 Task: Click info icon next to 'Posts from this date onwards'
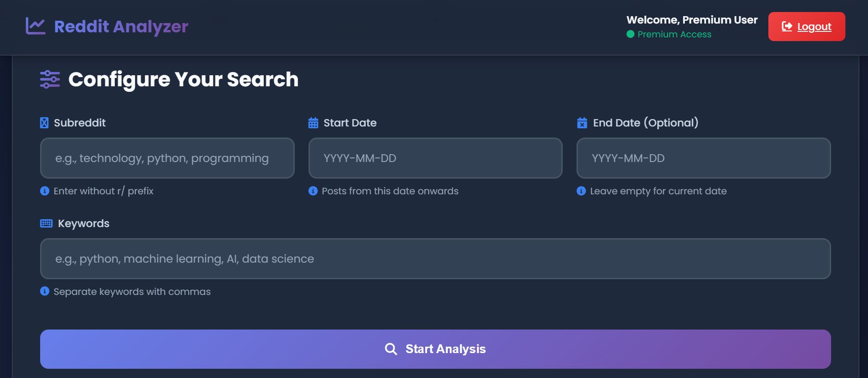tap(313, 191)
